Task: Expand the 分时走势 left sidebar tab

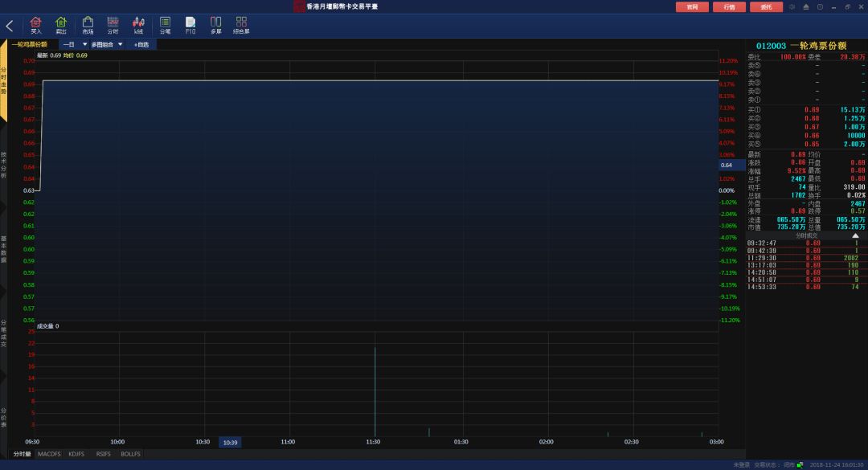Action: point(3,81)
